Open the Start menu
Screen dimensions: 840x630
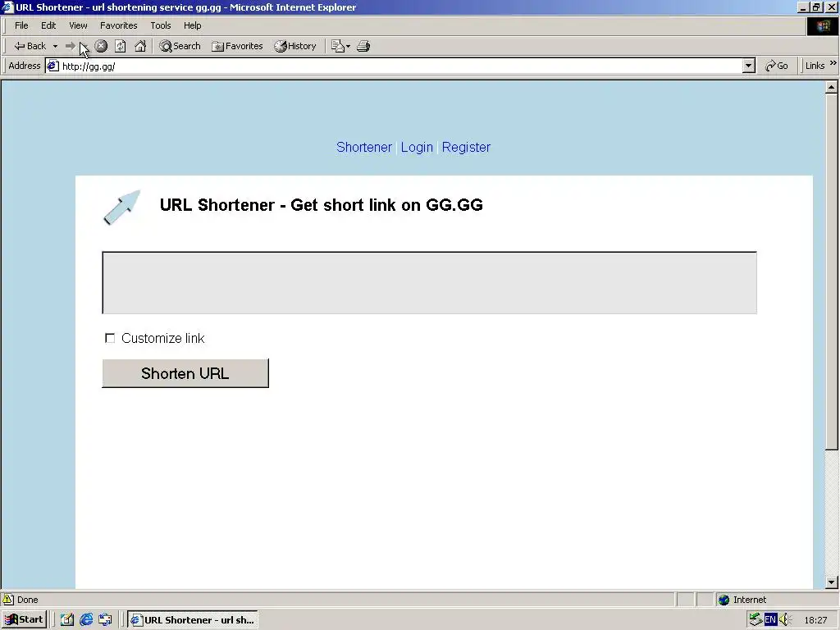pyautogui.click(x=24, y=620)
